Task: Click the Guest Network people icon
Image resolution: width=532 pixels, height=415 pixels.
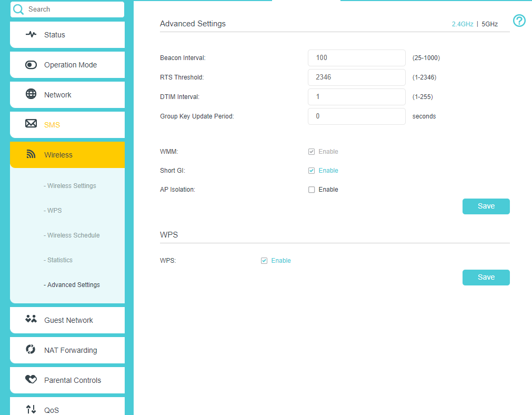Action: 31,319
